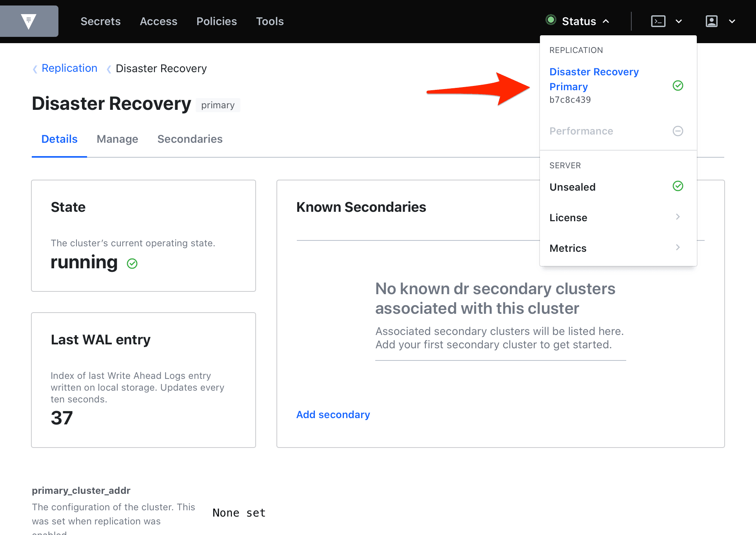756x535 pixels.
Task: Click Add secondary link
Action: pyautogui.click(x=333, y=415)
